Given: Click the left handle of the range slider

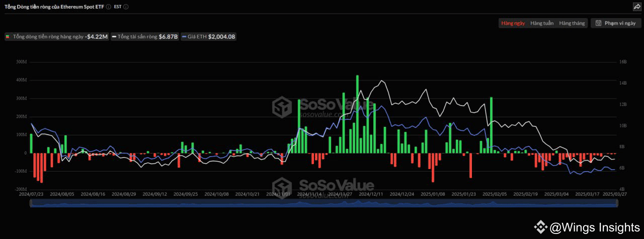Looking at the screenshot, I should (30, 203).
